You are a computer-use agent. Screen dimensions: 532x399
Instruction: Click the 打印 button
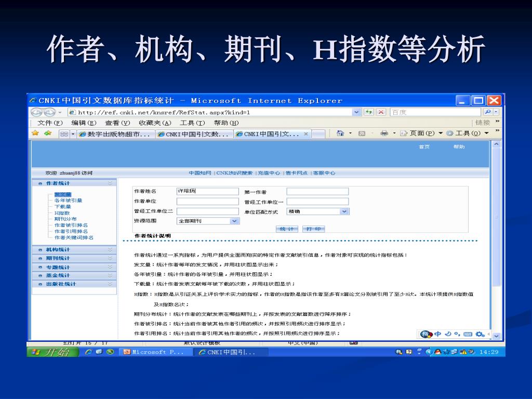[313, 229]
